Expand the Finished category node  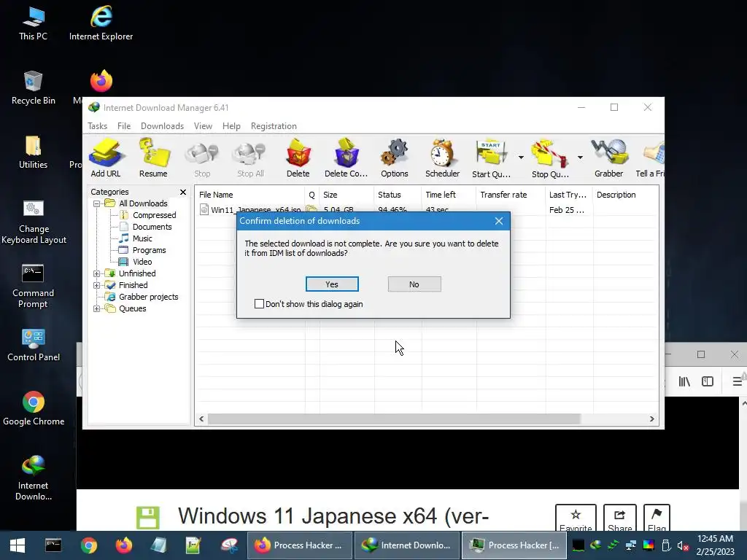tap(97, 285)
